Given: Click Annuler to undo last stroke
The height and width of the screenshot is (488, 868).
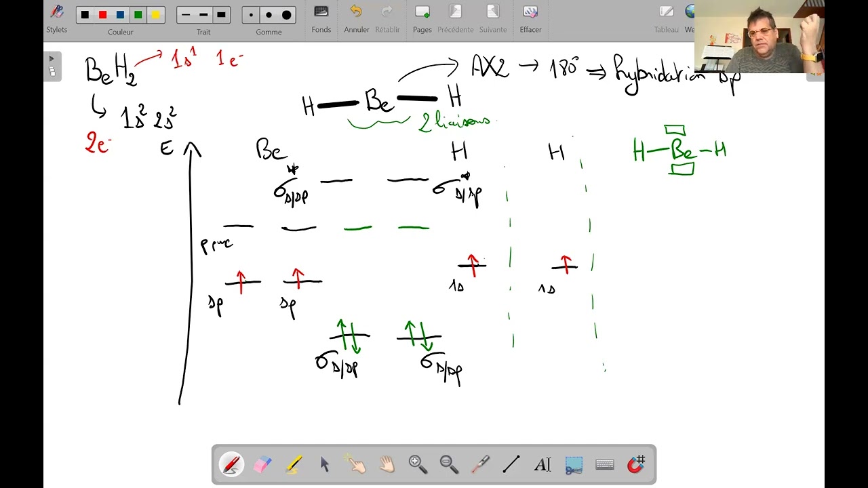Looking at the screenshot, I should point(357,18).
